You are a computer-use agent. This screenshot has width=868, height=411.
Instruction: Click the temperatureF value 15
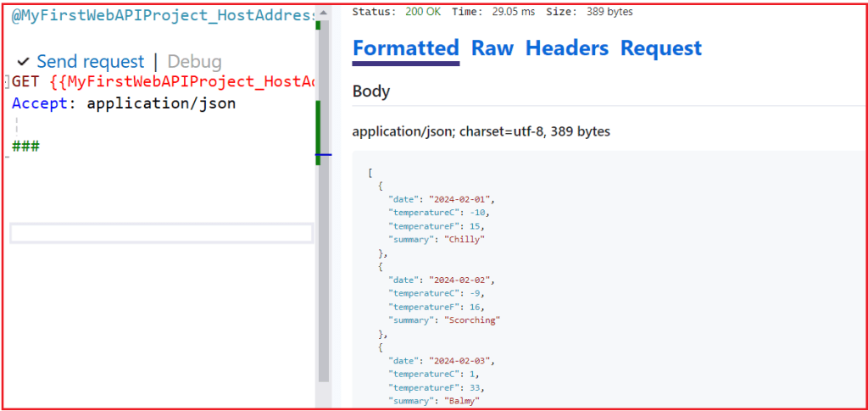coord(476,225)
